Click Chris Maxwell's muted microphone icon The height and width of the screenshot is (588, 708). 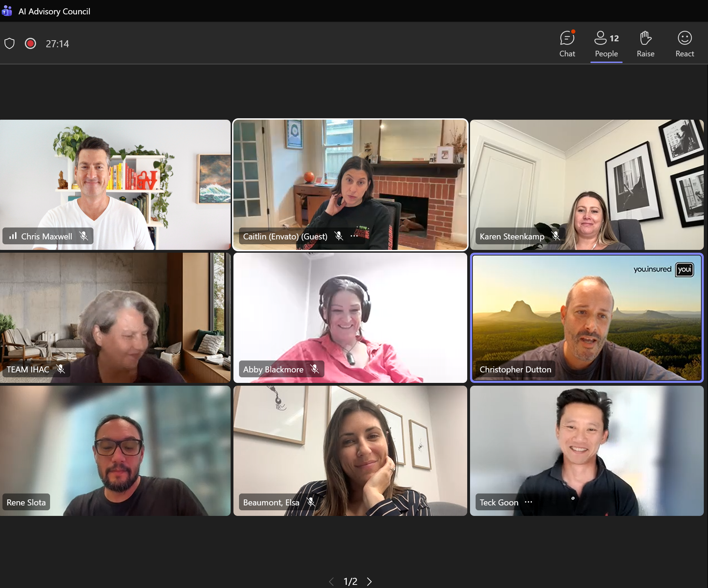click(x=84, y=236)
